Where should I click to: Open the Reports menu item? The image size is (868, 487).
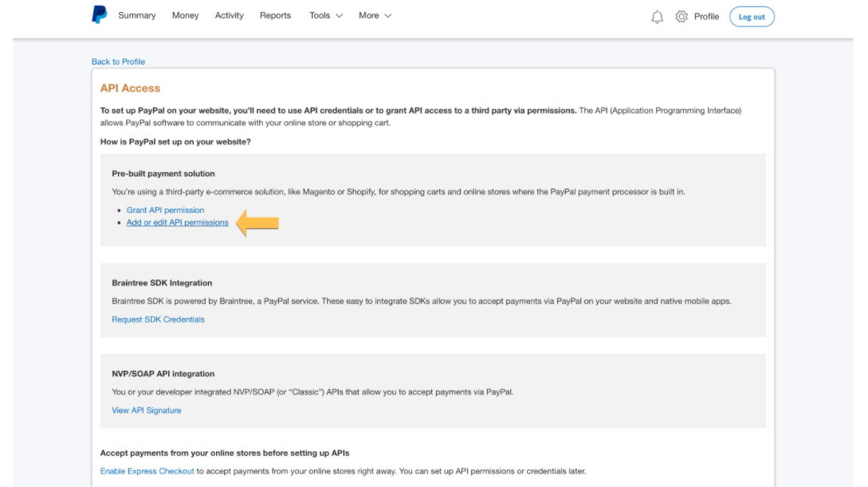coord(275,15)
